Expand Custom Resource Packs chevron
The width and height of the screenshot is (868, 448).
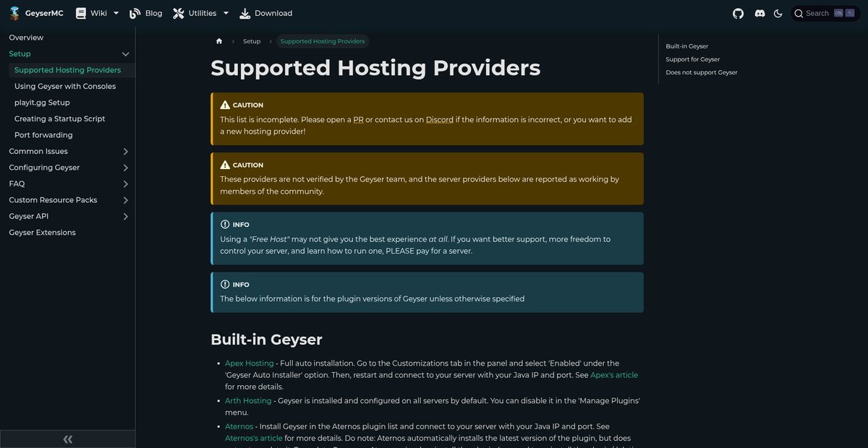click(x=125, y=200)
